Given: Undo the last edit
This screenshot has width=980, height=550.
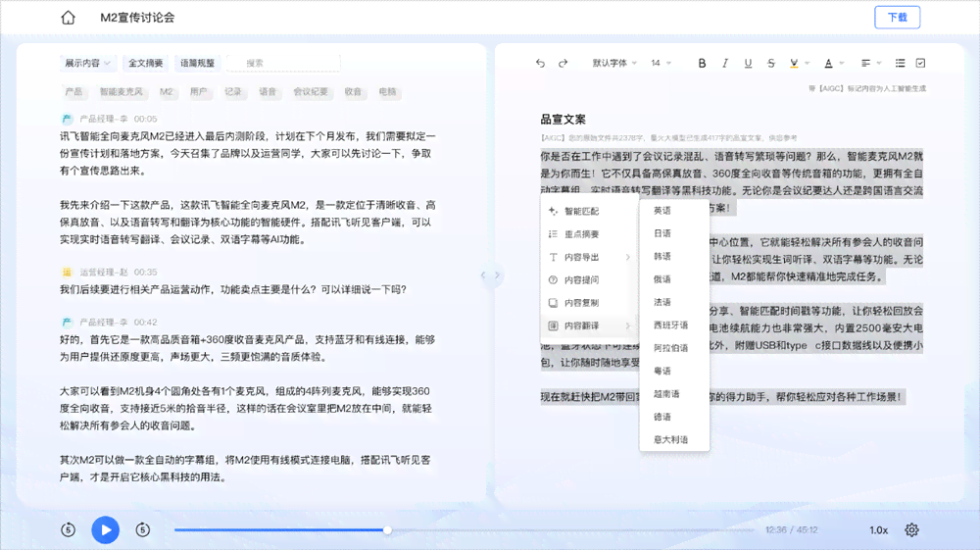Looking at the screenshot, I should tap(541, 63).
